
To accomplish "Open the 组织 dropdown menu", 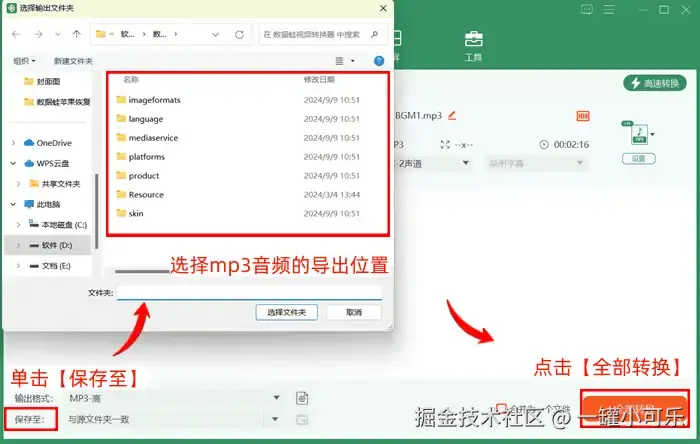I will [x=24, y=61].
